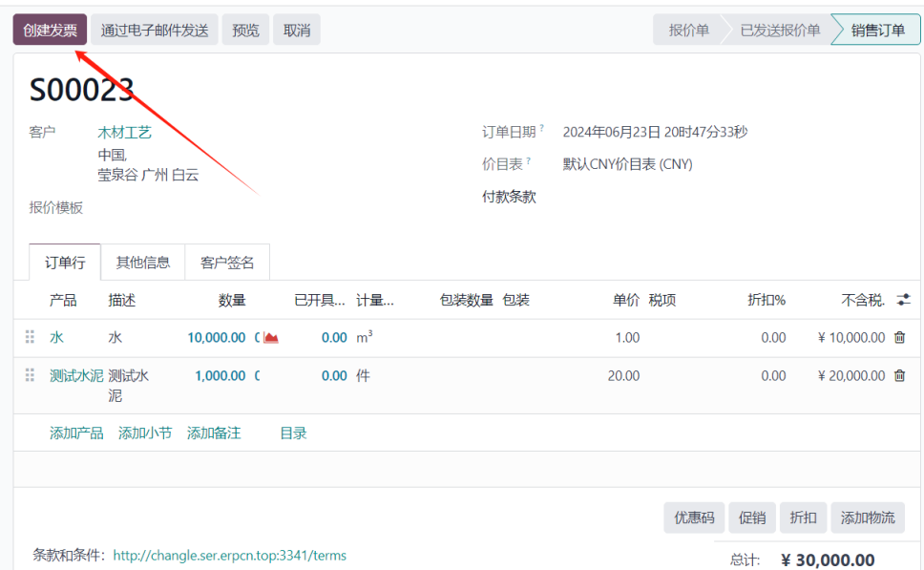The height and width of the screenshot is (570, 924).
Task: Sort by 产品 column header
Action: click(63, 300)
